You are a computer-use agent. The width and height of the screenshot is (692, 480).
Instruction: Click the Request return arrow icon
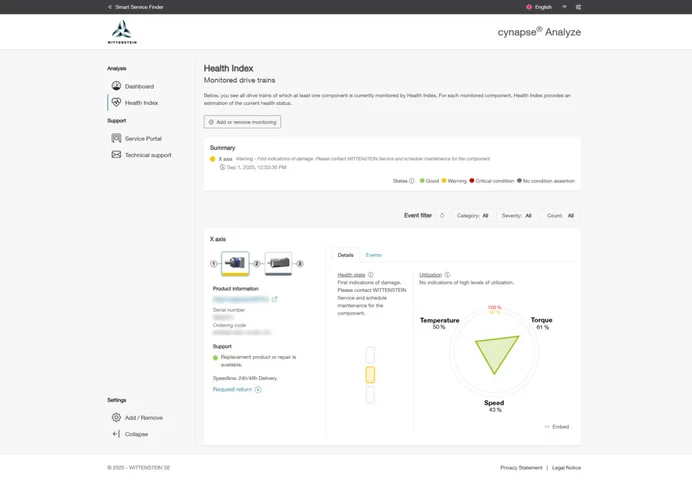point(258,390)
